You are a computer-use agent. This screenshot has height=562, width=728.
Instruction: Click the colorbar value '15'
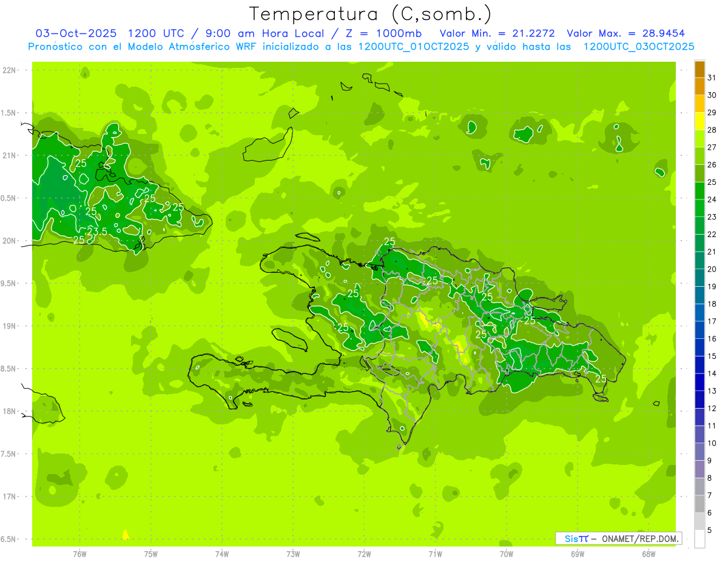click(712, 356)
